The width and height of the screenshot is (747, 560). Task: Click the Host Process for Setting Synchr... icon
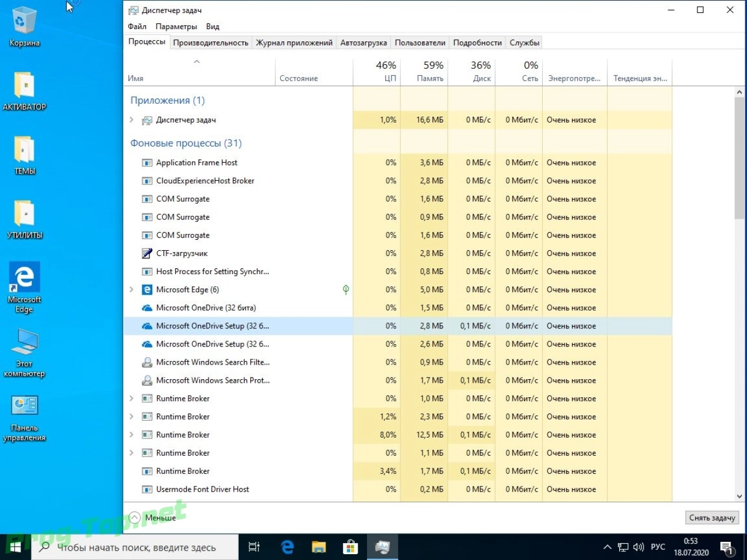coord(147,271)
